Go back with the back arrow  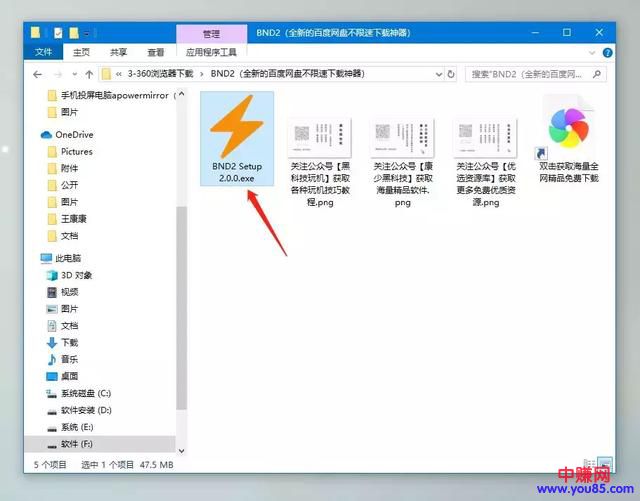38,74
